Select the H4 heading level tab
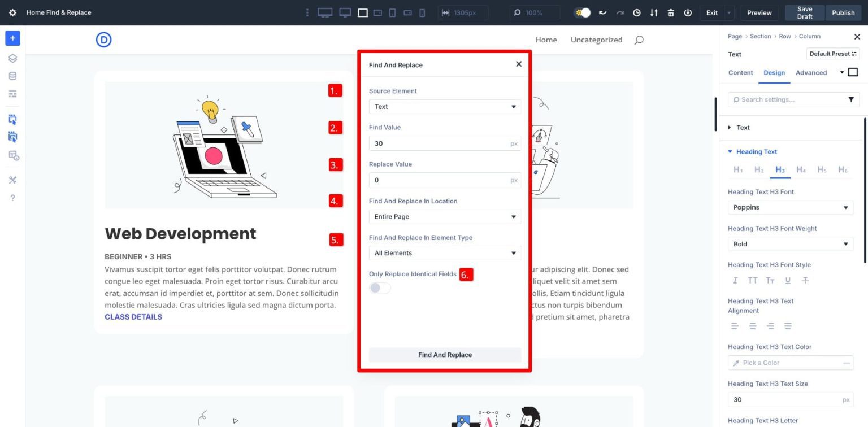This screenshot has height=427, width=868. point(801,169)
